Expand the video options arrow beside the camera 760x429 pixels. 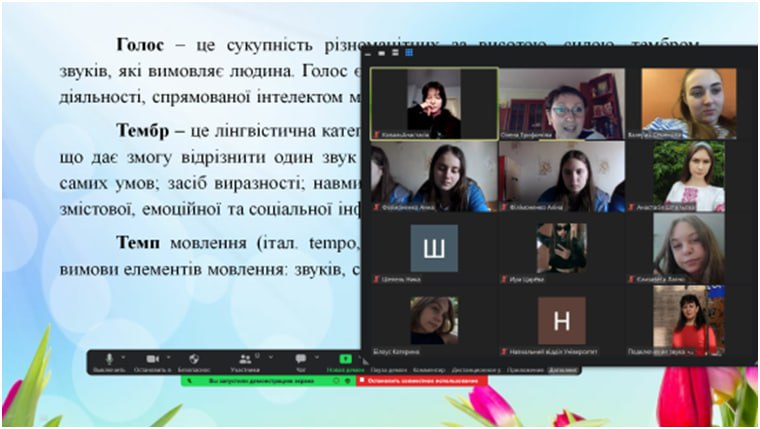pyautogui.click(x=169, y=356)
